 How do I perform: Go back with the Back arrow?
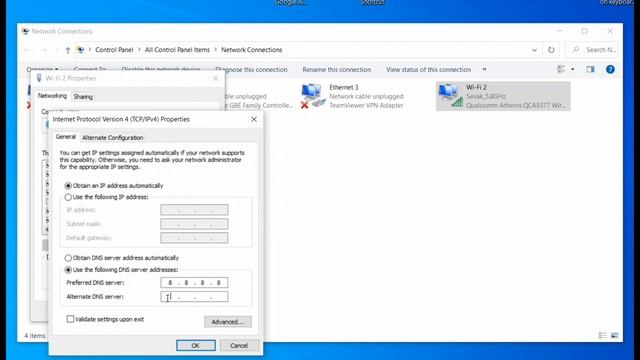pos(28,50)
